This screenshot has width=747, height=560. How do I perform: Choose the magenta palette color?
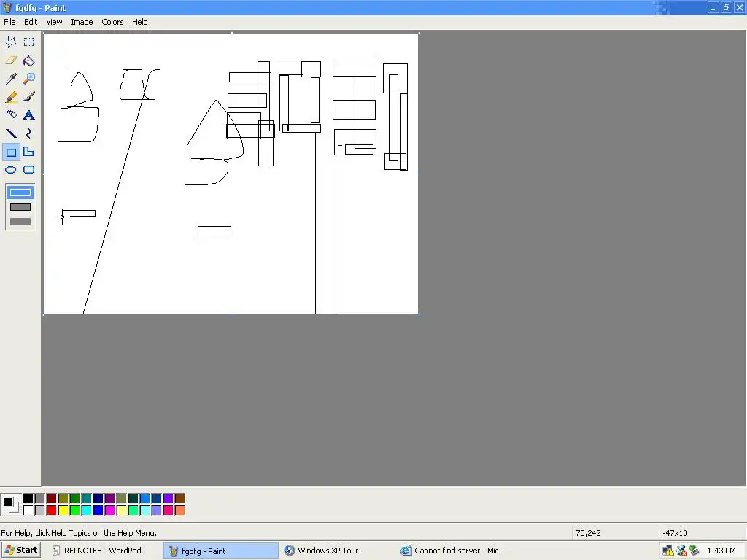(110, 510)
